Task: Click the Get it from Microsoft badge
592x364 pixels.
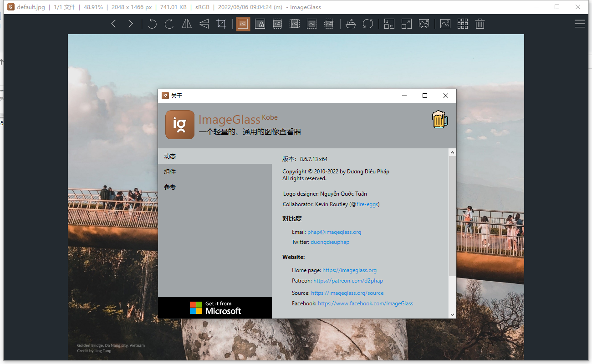Action: coord(214,308)
